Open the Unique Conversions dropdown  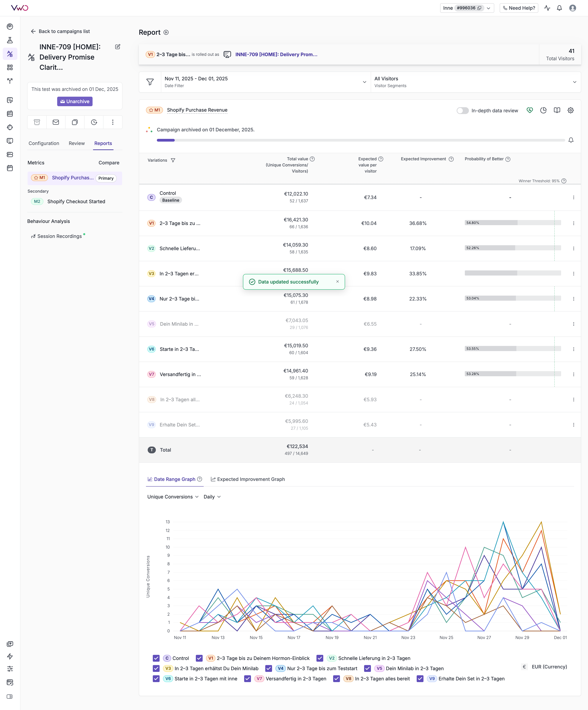(173, 497)
